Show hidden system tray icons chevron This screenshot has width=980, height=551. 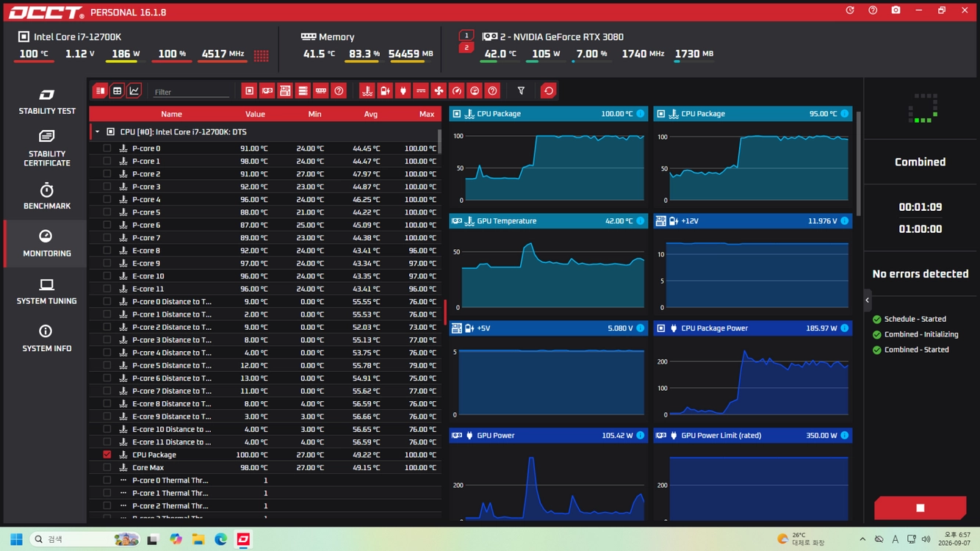pyautogui.click(x=862, y=539)
